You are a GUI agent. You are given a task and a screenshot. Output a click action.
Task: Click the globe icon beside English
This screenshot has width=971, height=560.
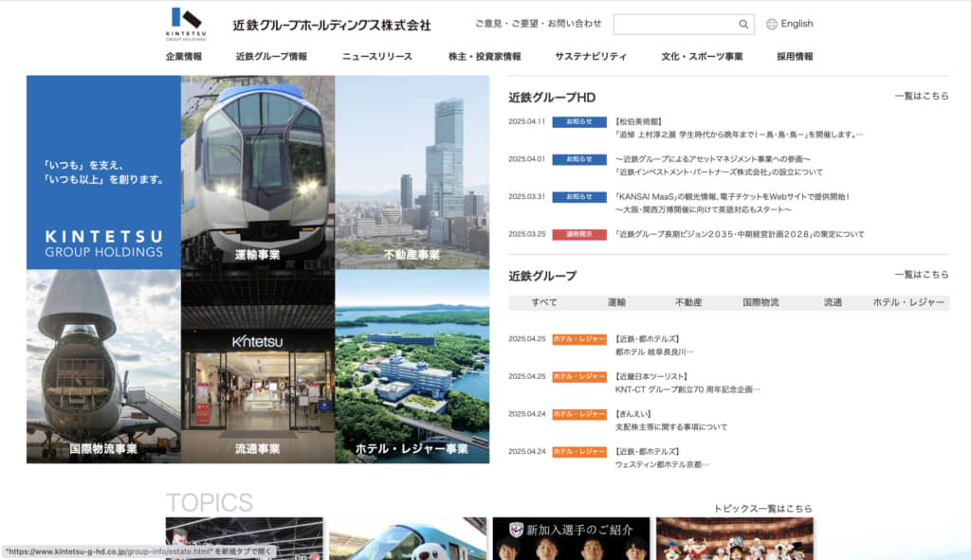[x=772, y=24]
